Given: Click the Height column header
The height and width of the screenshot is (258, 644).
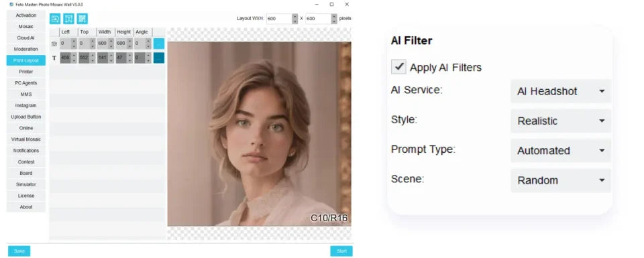Looking at the screenshot, I should pos(124,31).
